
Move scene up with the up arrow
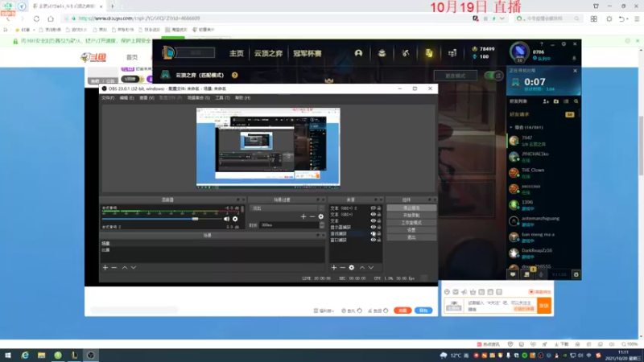point(125,268)
